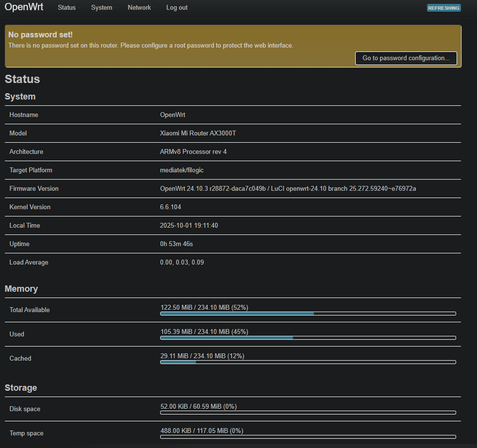This screenshot has height=448, width=477.
Task: Click the Disk space progress bar
Action: [x=308, y=413]
